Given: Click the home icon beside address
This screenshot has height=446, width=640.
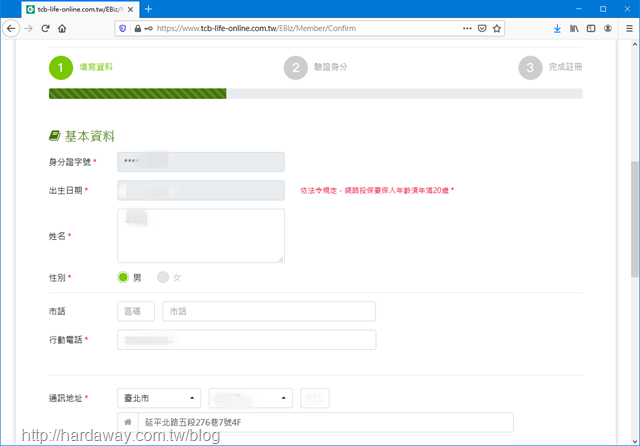Looking at the screenshot, I should click(128, 422).
